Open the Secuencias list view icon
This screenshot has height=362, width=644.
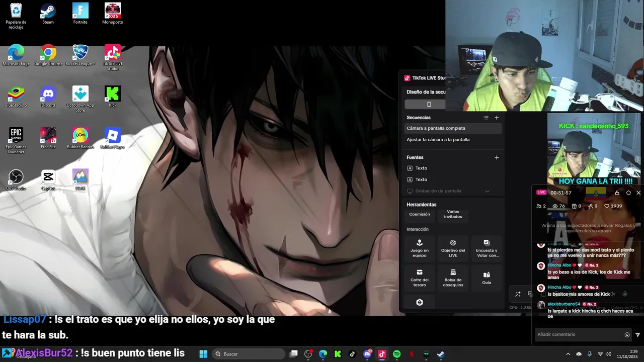tap(486, 118)
